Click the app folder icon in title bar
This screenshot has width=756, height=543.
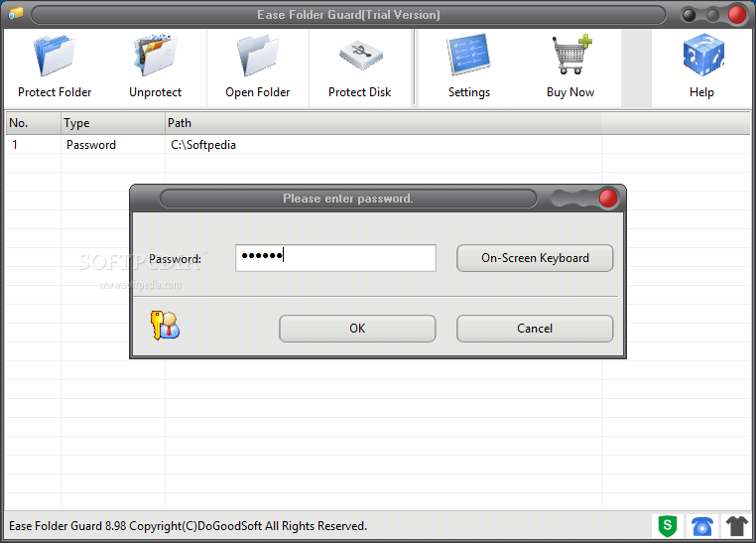[x=16, y=13]
